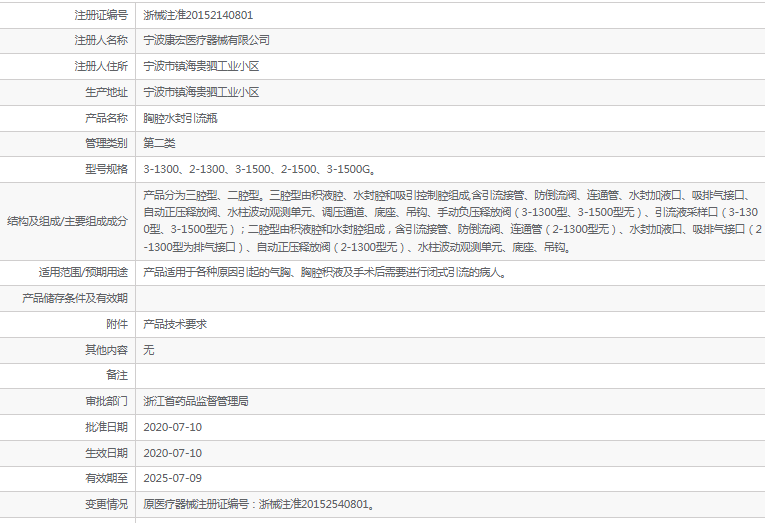Select the 注册人住所 label
The width and height of the screenshot is (765, 523).
101,66
